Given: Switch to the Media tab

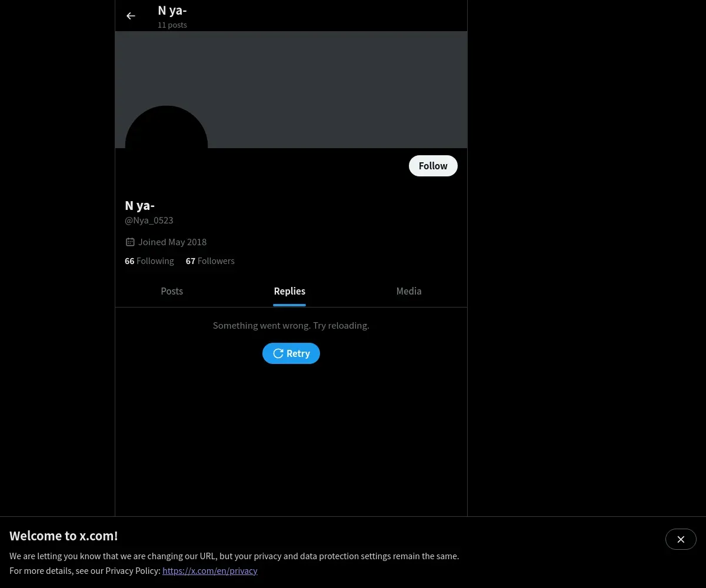Looking at the screenshot, I should (409, 291).
